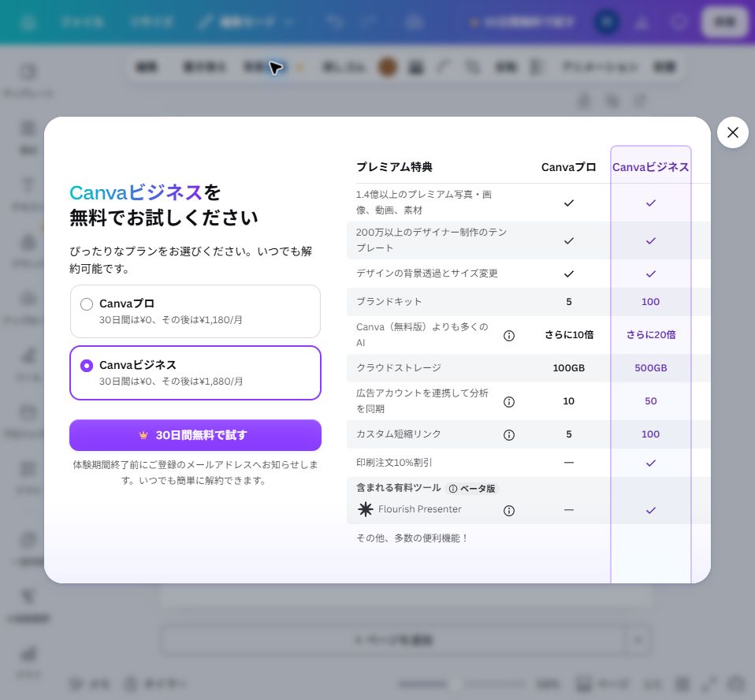
Task: Click the Canvaプロ column header in table
Action: (x=569, y=167)
